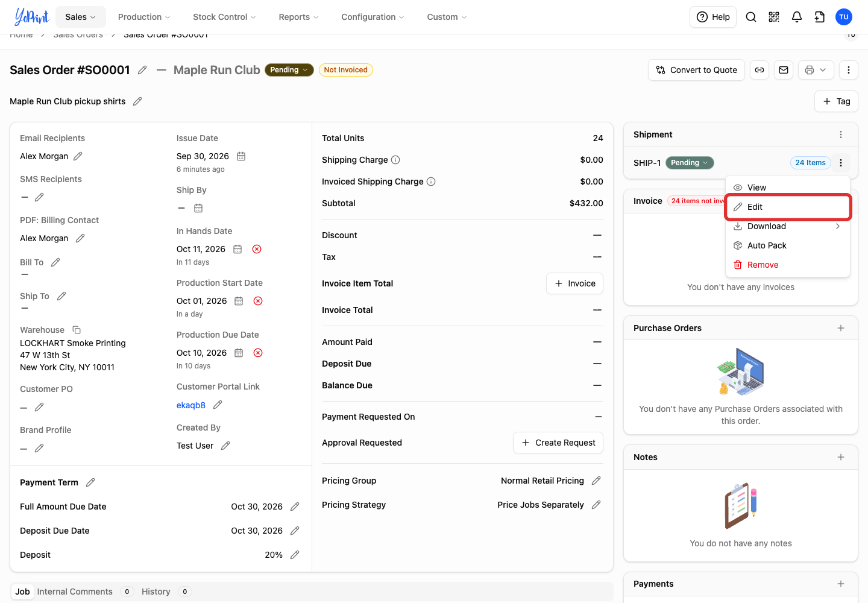The width and height of the screenshot is (868, 603).
Task: Click the Invoice button
Action: click(x=575, y=283)
